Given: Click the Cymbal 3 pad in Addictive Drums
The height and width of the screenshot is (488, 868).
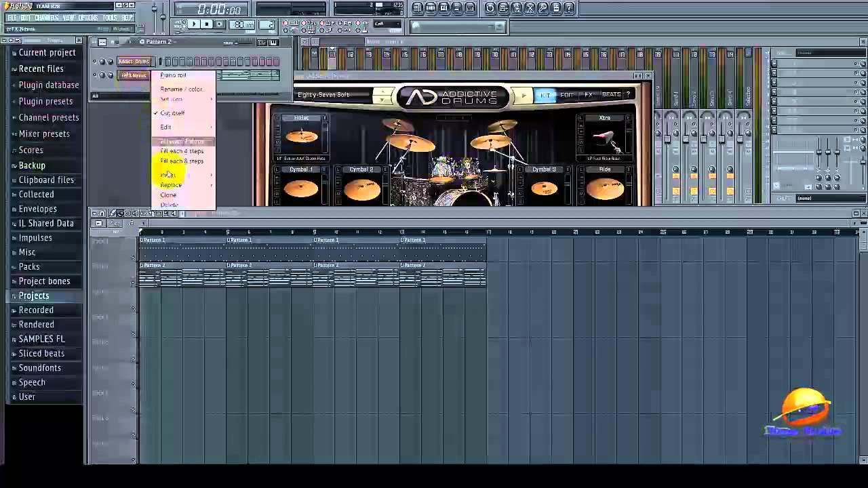Looking at the screenshot, I should [x=544, y=187].
